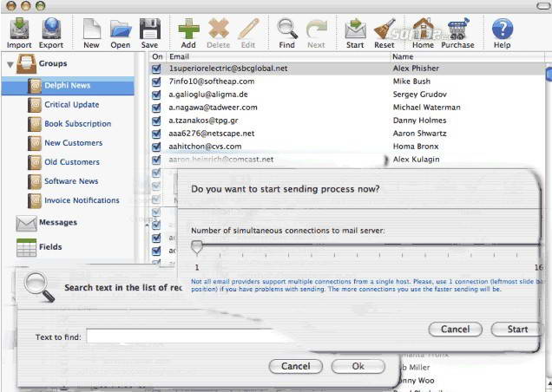
Task: Click the simultaneous connections slider thumb
Action: (197, 246)
